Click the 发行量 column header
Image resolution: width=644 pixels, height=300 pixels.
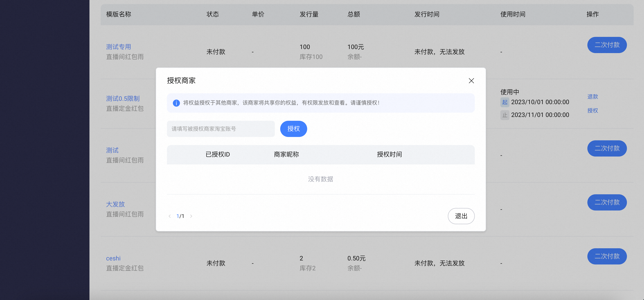(x=309, y=14)
